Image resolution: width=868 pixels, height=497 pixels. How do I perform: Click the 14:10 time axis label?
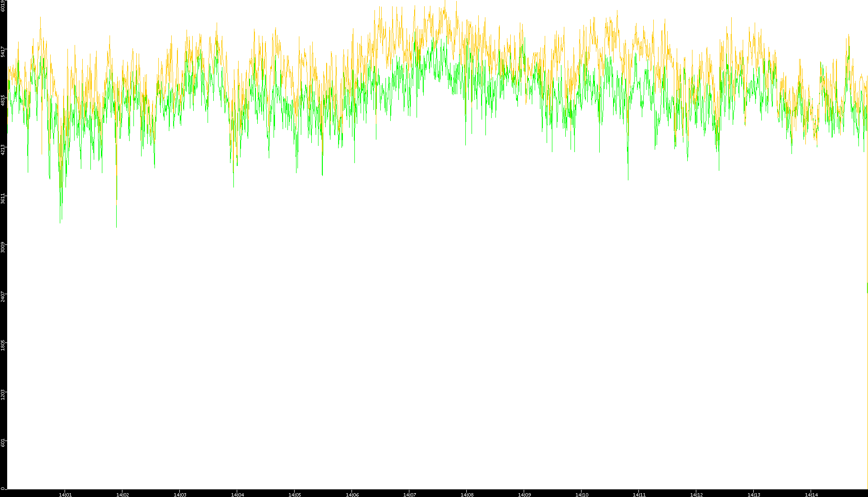pos(582,495)
